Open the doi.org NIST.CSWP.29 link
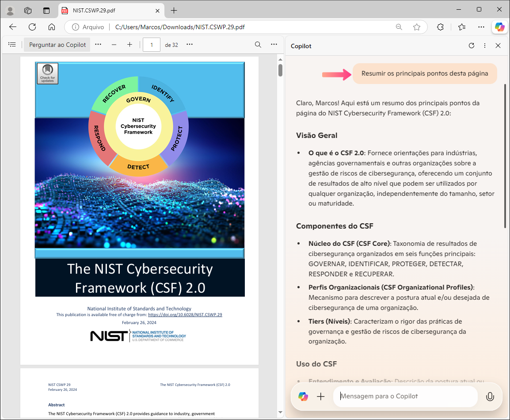The width and height of the screenshot is (510, 420). tap(185, 315)
